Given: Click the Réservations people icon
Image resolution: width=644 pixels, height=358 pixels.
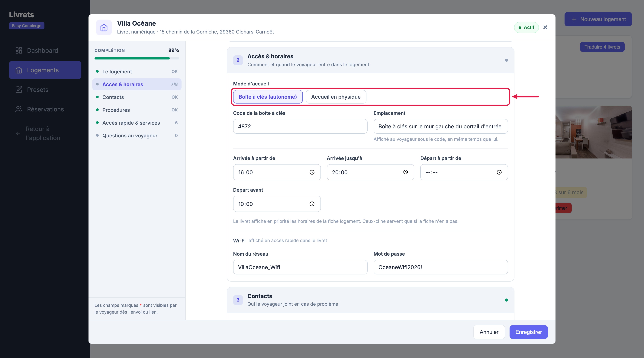Looking at the screenshot, I should 19,109.
